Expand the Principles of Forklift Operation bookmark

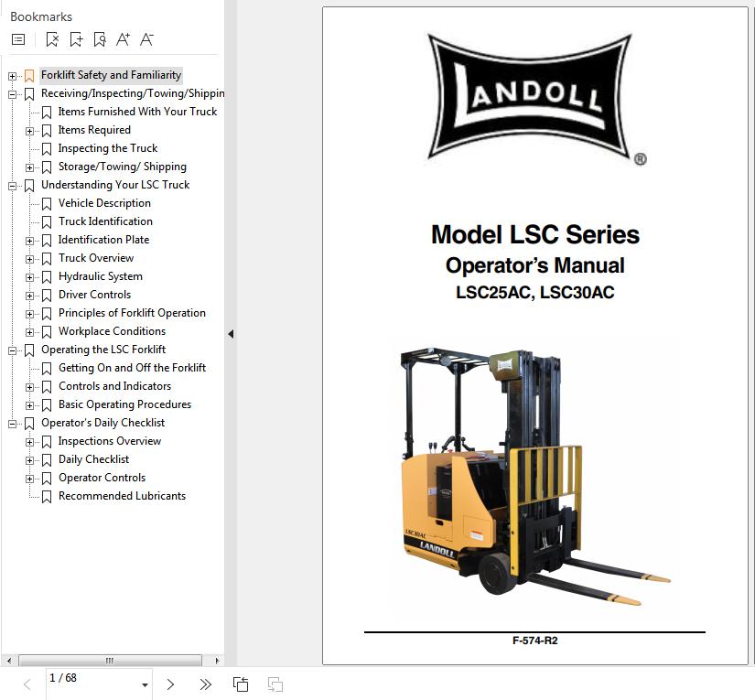click(x=29, y=314)
